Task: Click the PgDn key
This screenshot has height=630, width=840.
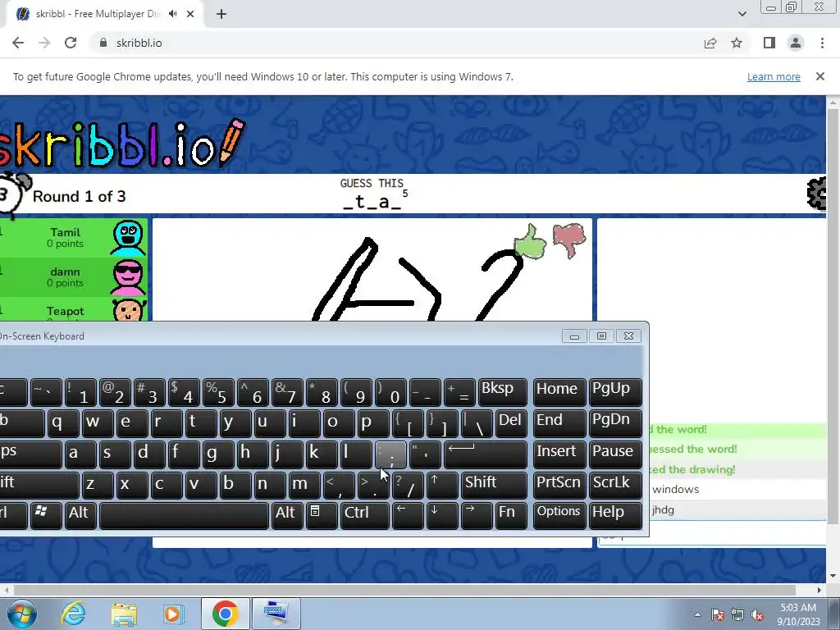Action: pos(615,423)
